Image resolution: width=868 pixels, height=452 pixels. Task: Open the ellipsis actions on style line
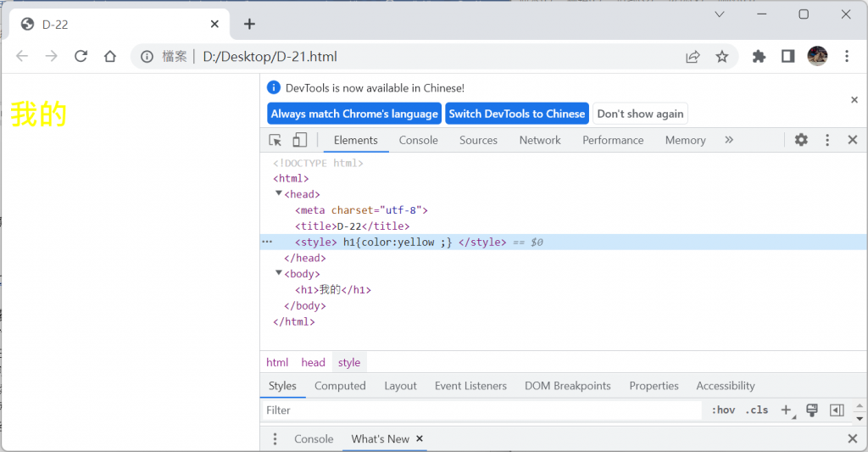[267, 242]
